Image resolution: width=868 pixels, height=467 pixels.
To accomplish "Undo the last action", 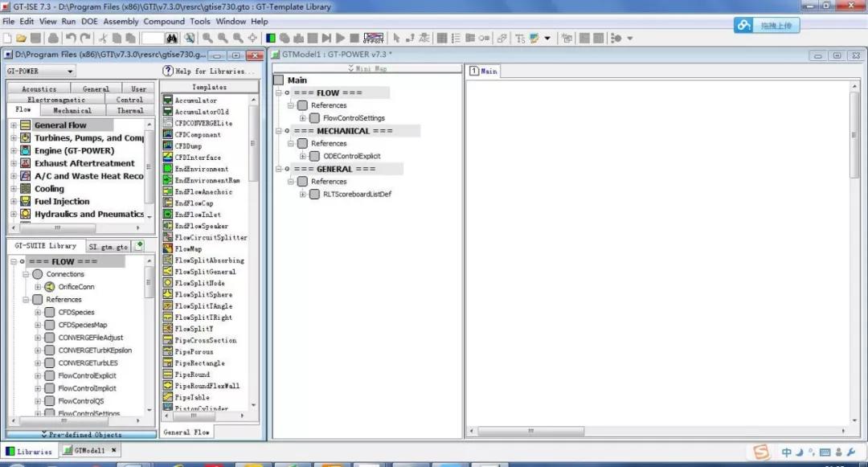I will 71,38.
